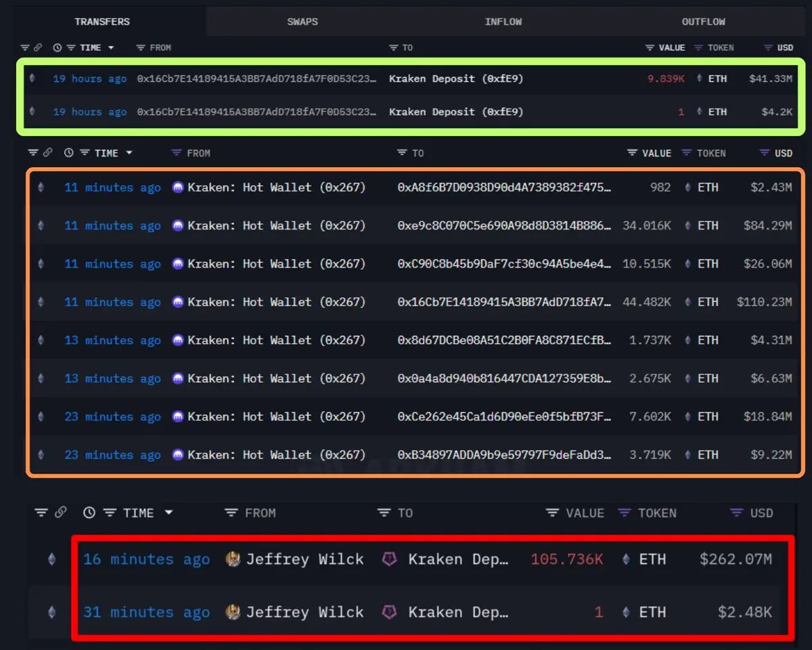Click the clock icon in the Jeffrey Wilck table header
812x650 pixels.
pos(89,513)
